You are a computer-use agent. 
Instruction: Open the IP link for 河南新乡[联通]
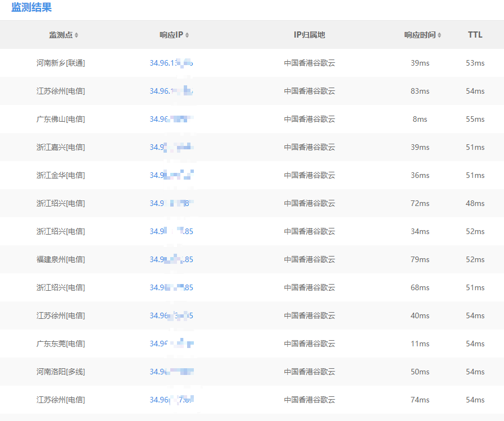coord(171,63)
